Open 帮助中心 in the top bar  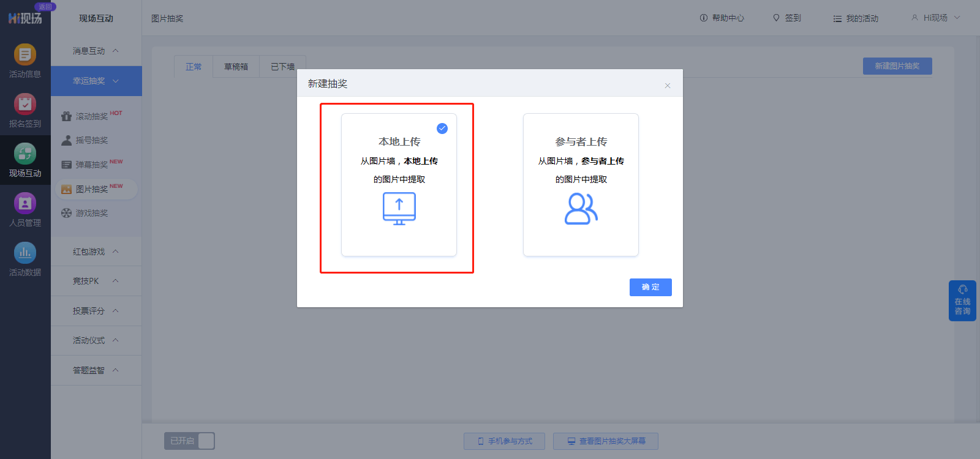click(x=722, y=18)
